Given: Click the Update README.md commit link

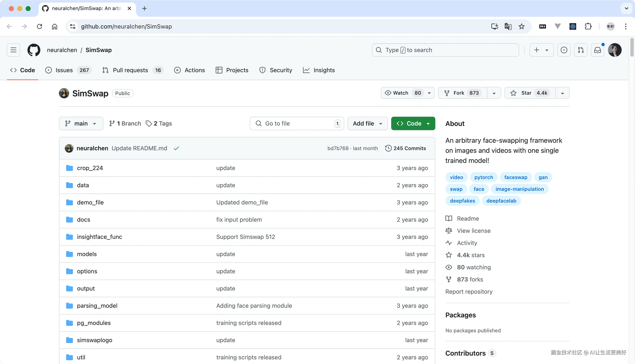Looking at the screenshot, I should (139, 148).
